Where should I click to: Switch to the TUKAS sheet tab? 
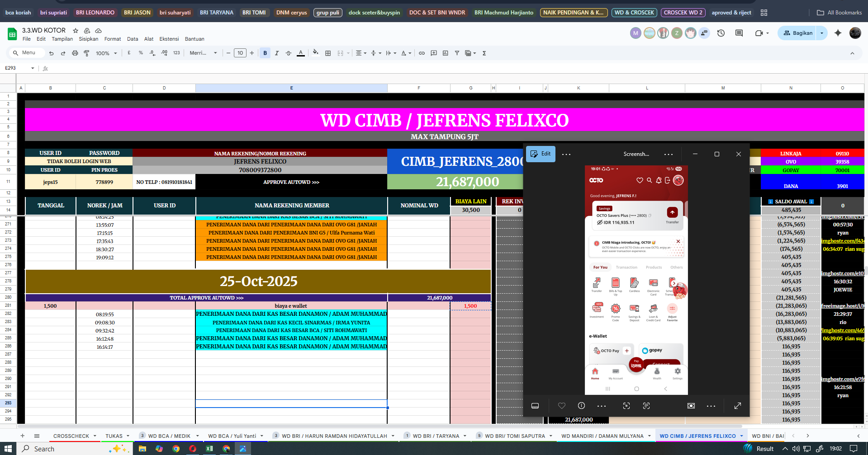[x=114, y=436]
